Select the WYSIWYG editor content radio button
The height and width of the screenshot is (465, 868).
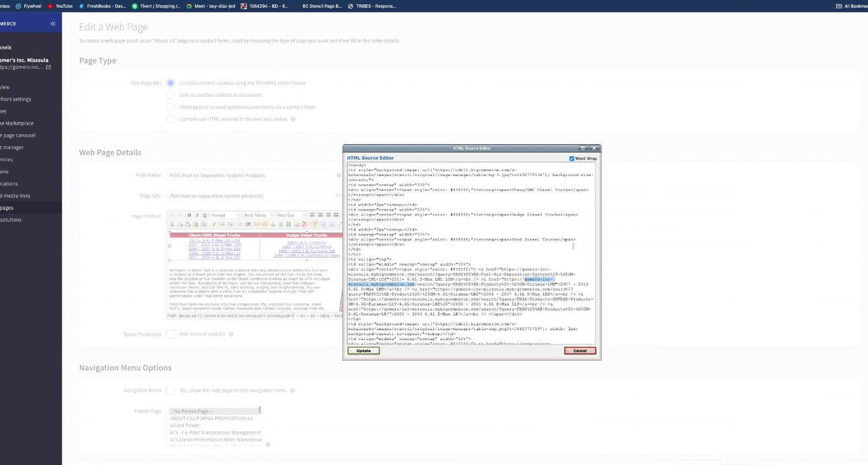tap(171, 83)
